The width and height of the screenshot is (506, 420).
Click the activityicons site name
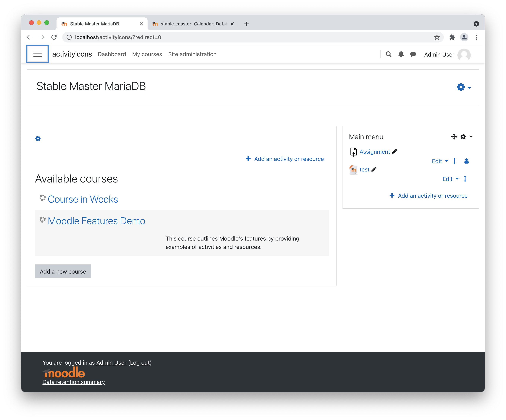point(72,54)
